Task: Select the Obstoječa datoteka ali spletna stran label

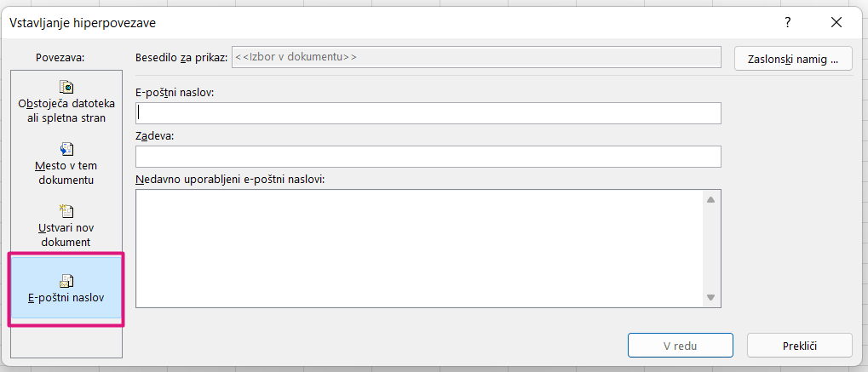Action: (x=66, y=111)
